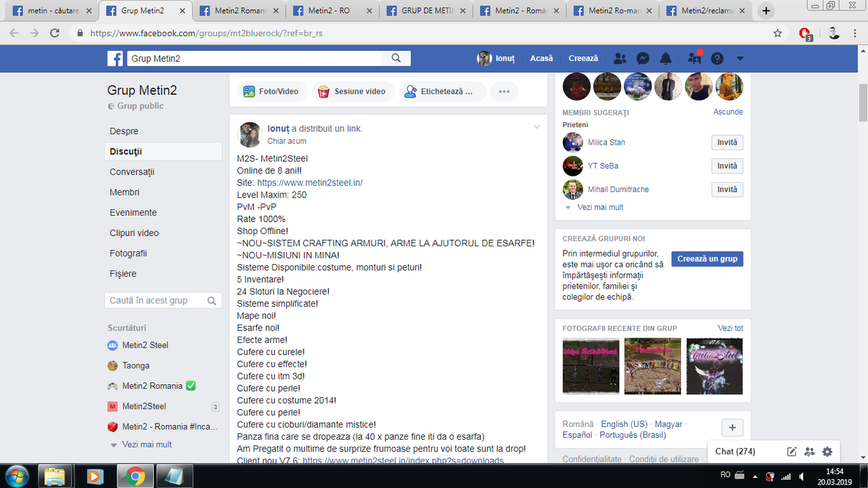
Task: Click Creează in the header
Action: (583, 58)
